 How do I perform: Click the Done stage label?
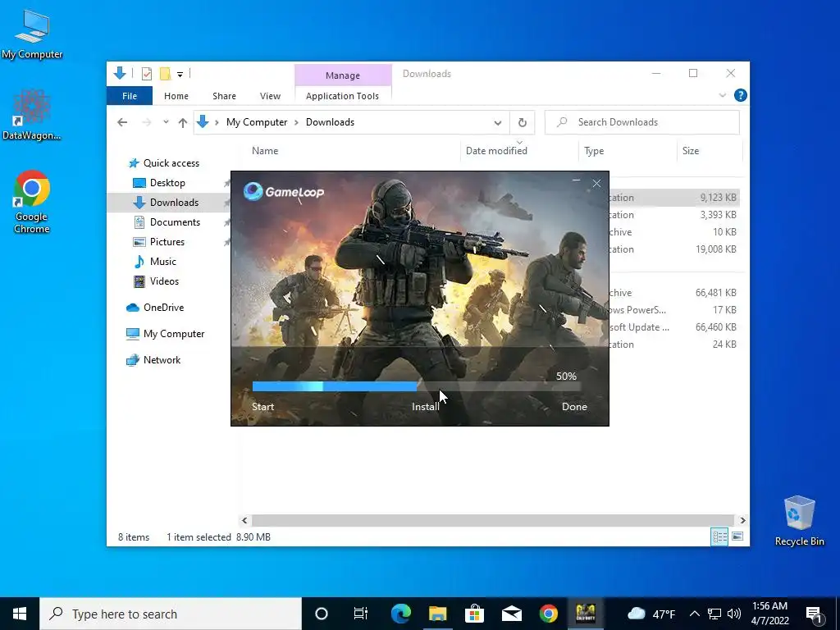574,407
